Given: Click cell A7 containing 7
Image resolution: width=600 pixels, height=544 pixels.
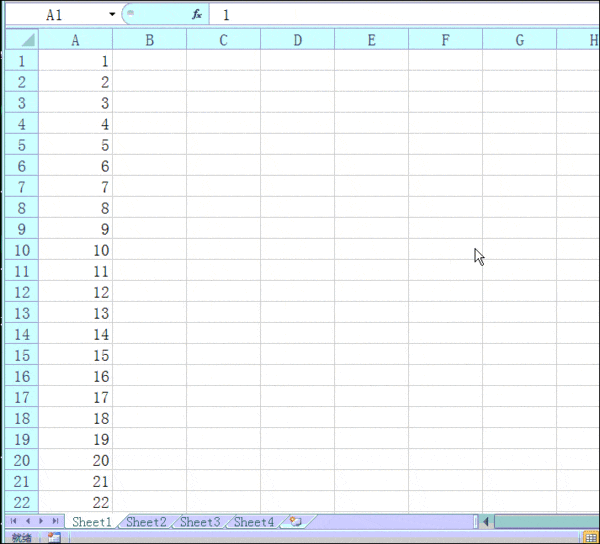Looking at the screenshot, I should click(75, 187).
